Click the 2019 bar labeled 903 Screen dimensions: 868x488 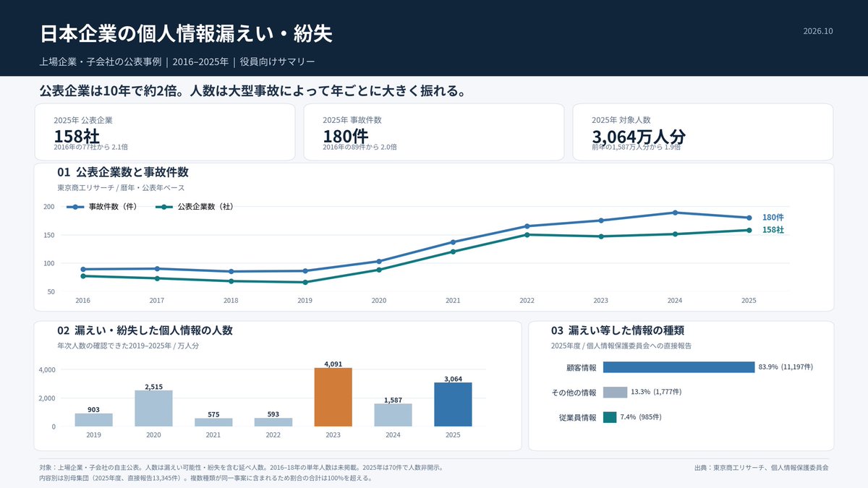coord(93,420)
